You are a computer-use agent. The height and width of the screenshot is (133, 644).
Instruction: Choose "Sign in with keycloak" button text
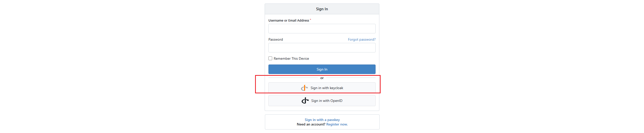click(x=327, y=88)
